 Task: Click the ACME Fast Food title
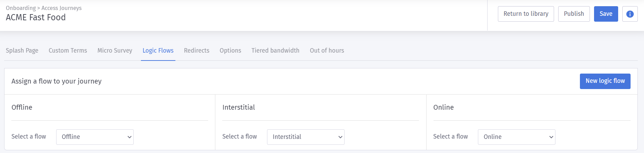pos(36,18)
